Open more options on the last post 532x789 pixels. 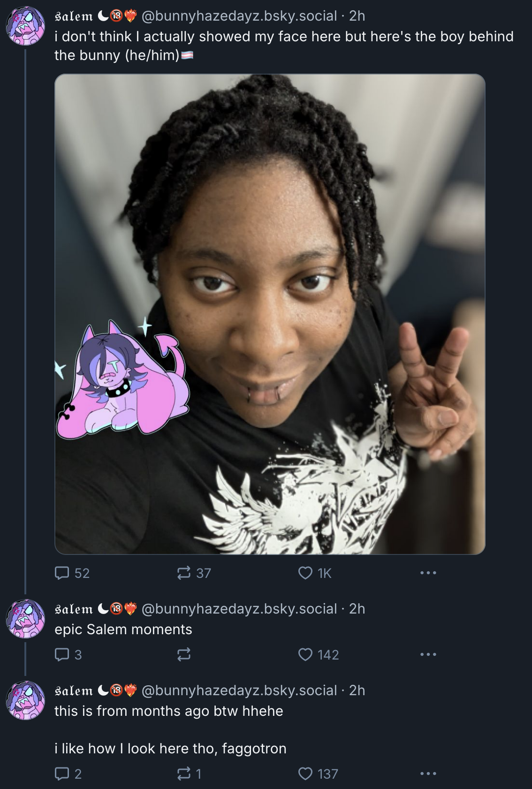click(428, 774)
